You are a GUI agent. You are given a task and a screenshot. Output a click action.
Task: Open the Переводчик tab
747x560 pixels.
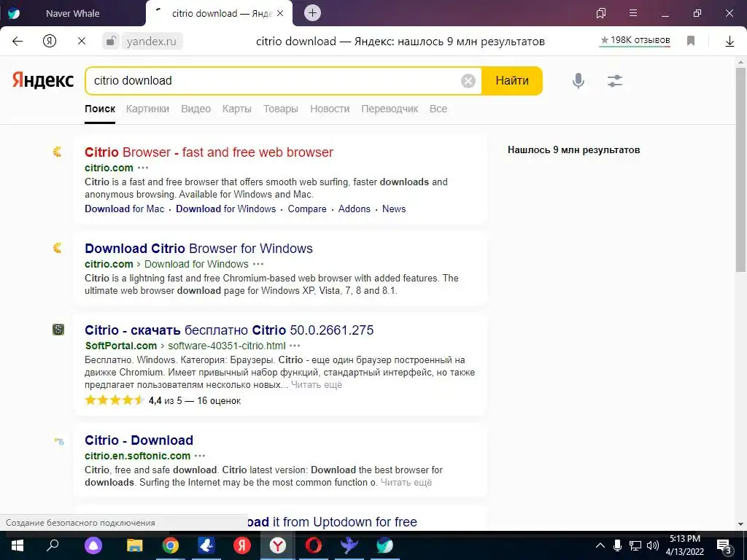click(x=390, y=109)
